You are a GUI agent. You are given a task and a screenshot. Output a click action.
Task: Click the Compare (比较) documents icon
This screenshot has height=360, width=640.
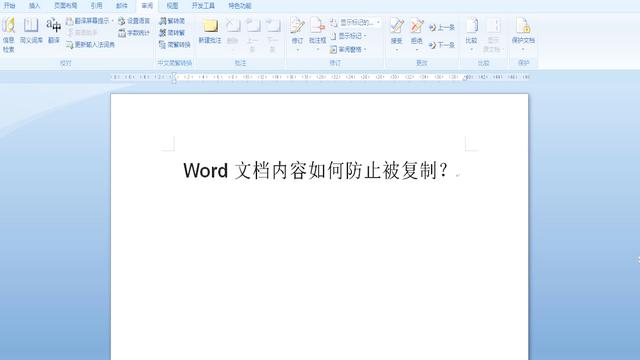tap(471, 26)
